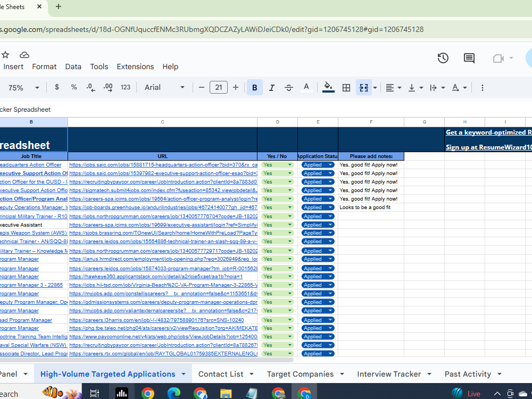This screenshot has width=532, height=399.
Task: Open more number formats 123
Action: pos(126,88)
